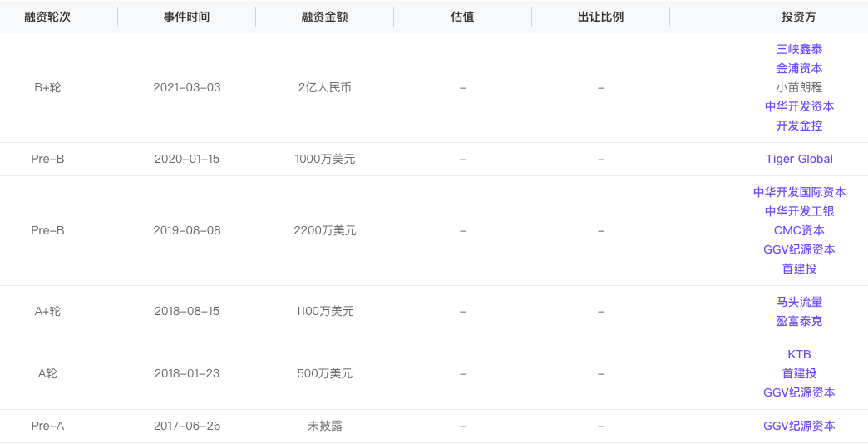Select the 开发金控 link
Viewport: 868px width, 444px height.
pyautogui.click(x=799, y=126)
